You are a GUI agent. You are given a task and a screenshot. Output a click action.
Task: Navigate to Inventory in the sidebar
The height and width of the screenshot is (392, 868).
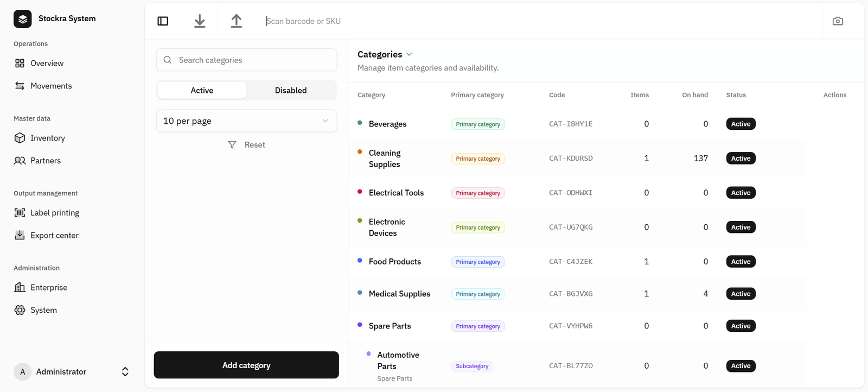tap(47, 138)
